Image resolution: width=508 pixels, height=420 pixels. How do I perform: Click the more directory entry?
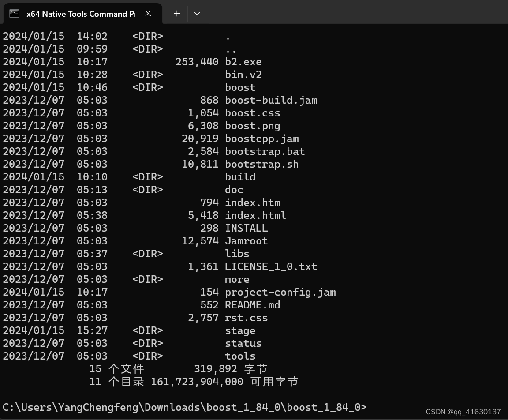point(237,279)
